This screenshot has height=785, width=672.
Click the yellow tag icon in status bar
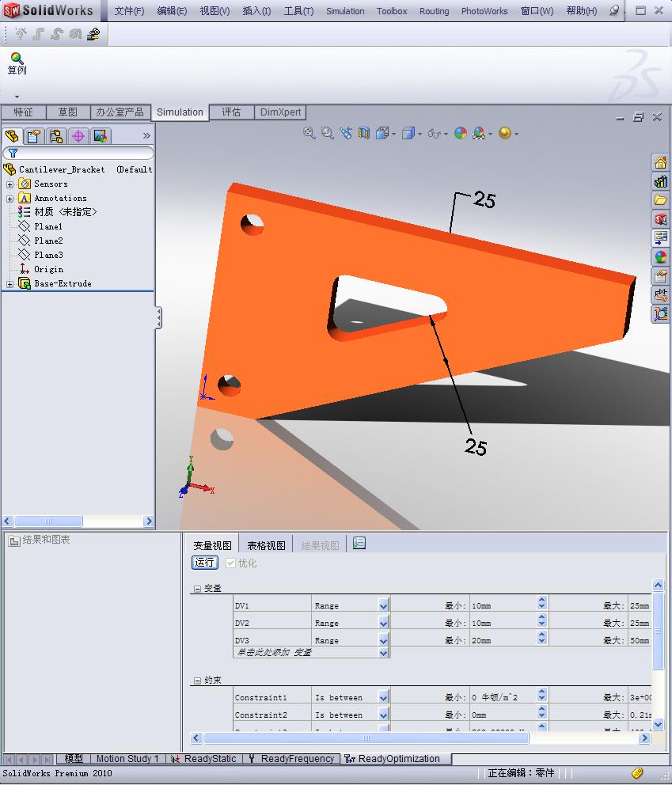click(x=637, y=773)
